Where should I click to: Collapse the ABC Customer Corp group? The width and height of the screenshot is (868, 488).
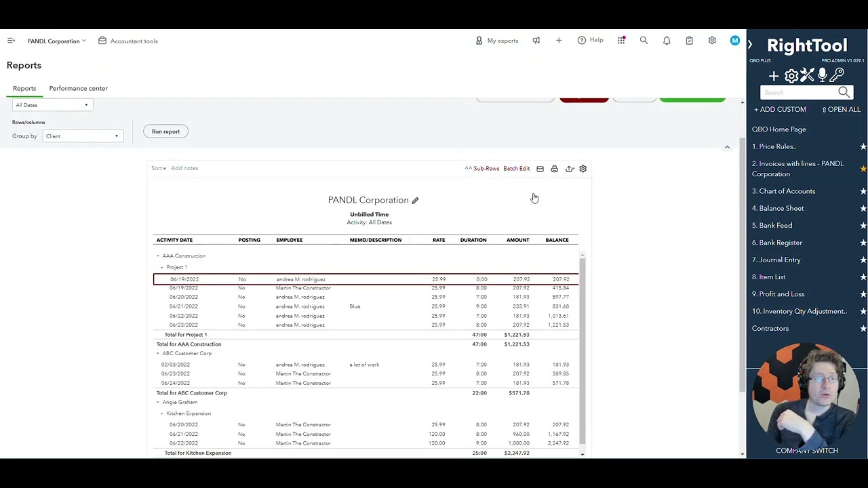(158, 354)
